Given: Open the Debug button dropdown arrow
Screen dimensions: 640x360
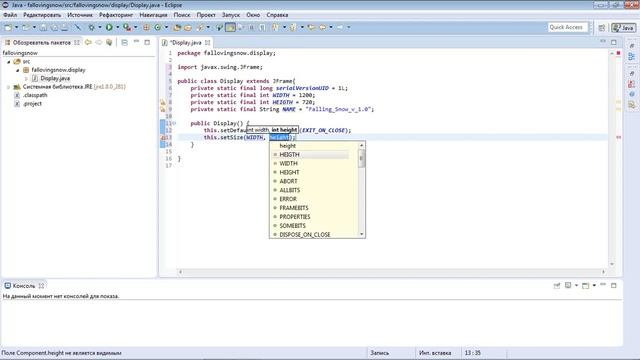Looking at the screenshot, I should click(x=100, y=27).
